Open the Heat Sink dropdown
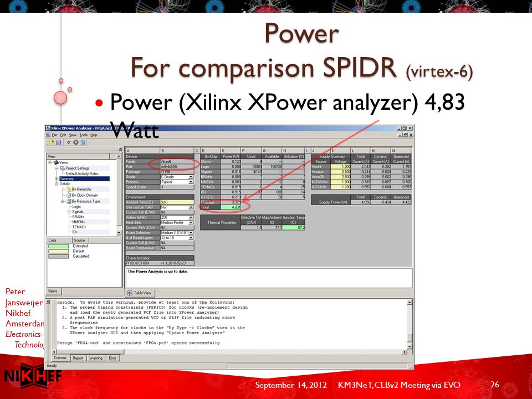532x399 pixels. pyautogui.click(x=191, y=223)
